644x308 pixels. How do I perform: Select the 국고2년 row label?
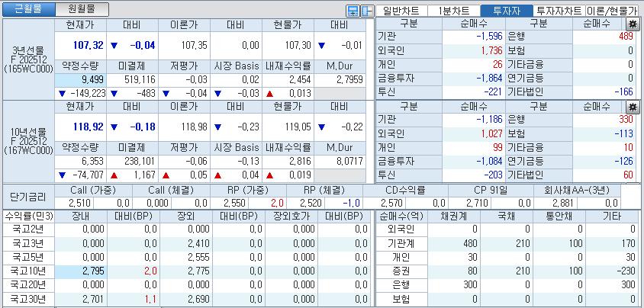point(28,229)
